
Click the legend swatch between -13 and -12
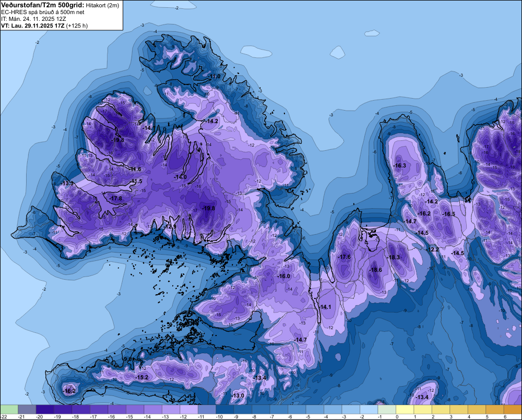coord(171,409)
